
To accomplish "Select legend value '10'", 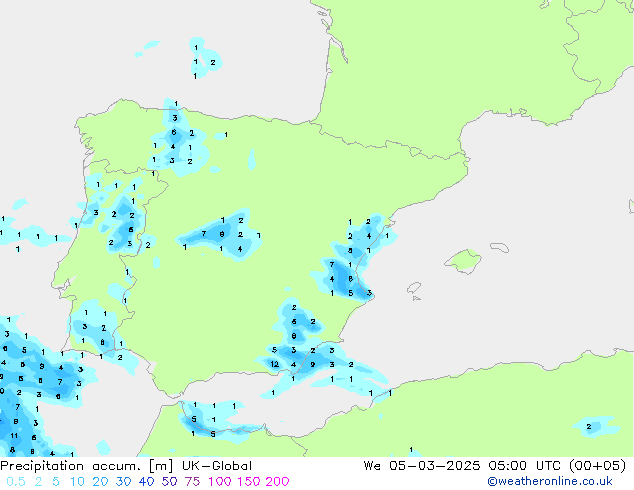I will coord(77,482).
